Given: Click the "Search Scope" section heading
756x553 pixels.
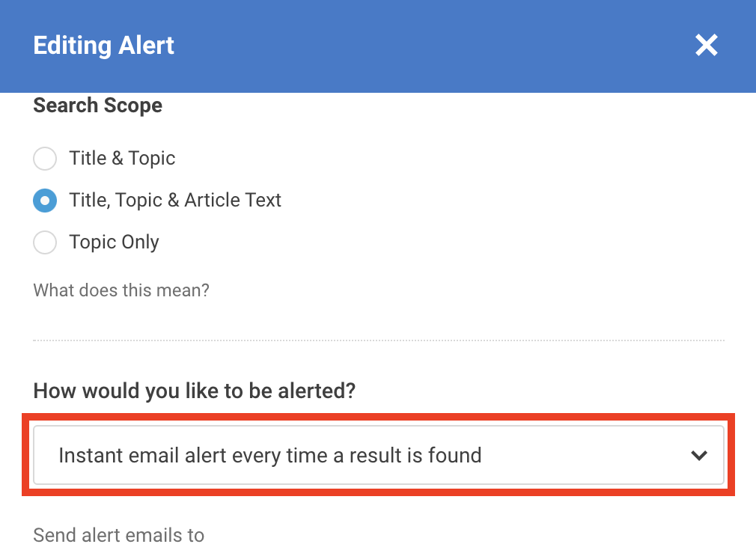Looking at the screenshot, I should tap(98, 106).
